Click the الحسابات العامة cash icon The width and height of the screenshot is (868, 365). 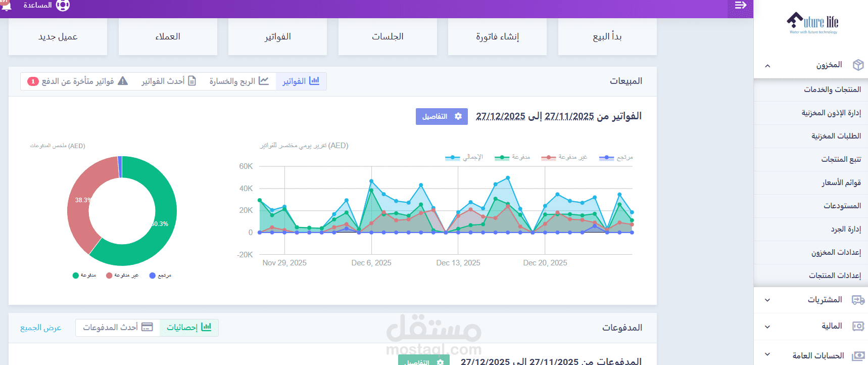[858, 355]
